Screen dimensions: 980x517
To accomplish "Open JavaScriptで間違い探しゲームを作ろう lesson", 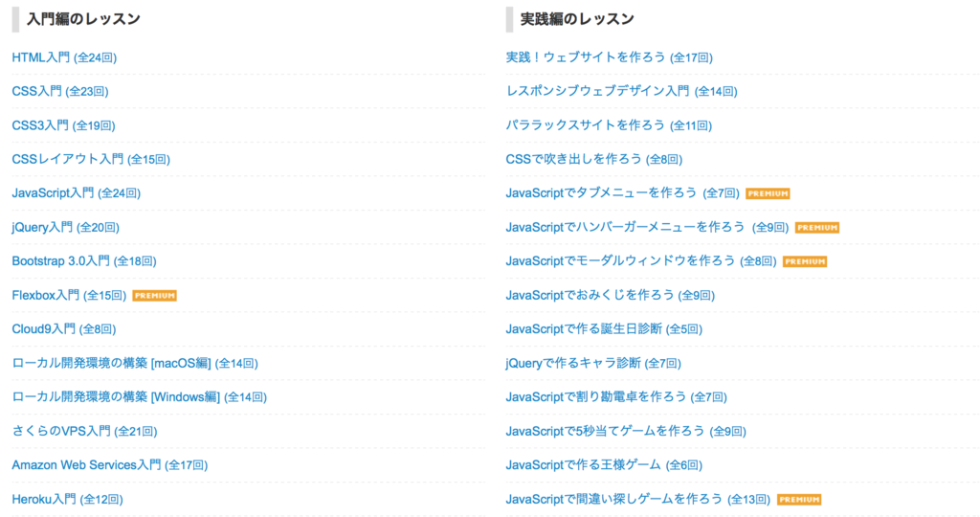I will coord(638,499).
